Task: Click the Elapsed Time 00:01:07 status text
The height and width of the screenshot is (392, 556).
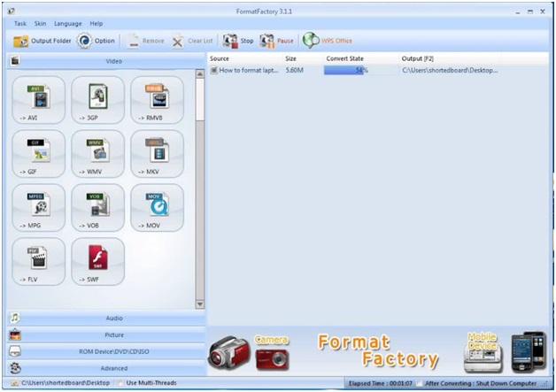Action: [x=381, y=383]
